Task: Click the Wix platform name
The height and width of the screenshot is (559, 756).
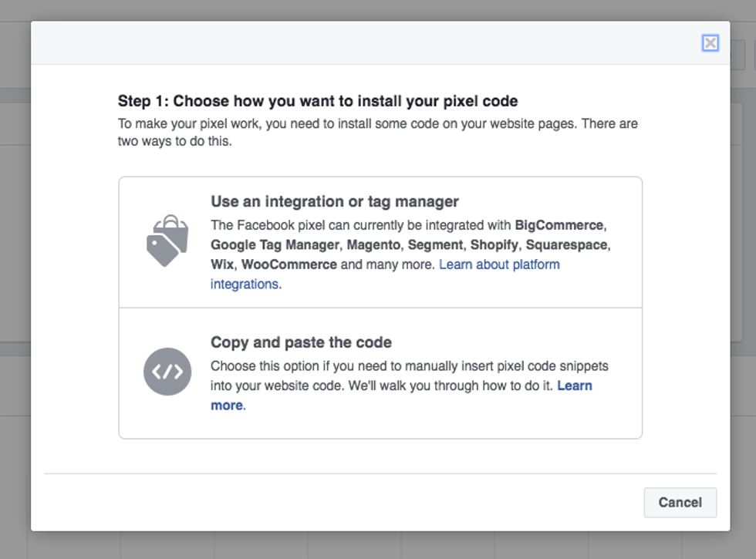Action: click(221, 264)
